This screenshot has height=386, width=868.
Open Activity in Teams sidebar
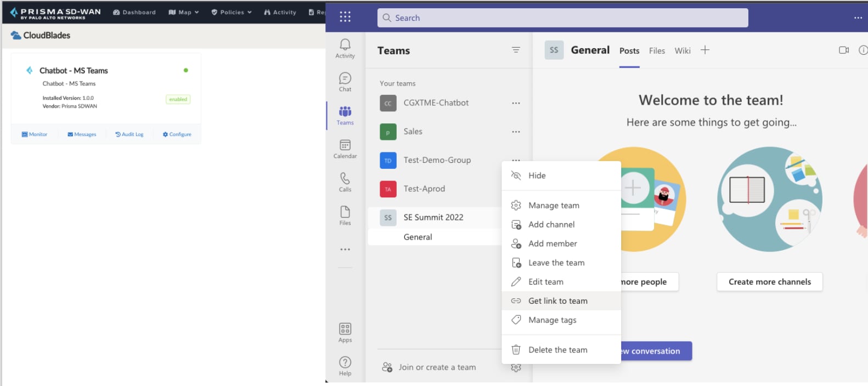click(x=345, y=49)
